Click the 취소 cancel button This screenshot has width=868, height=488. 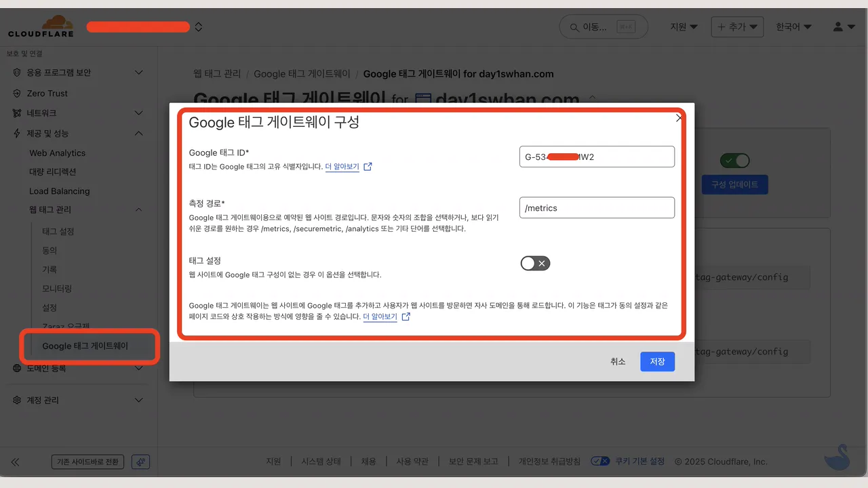tap(618, 362)
